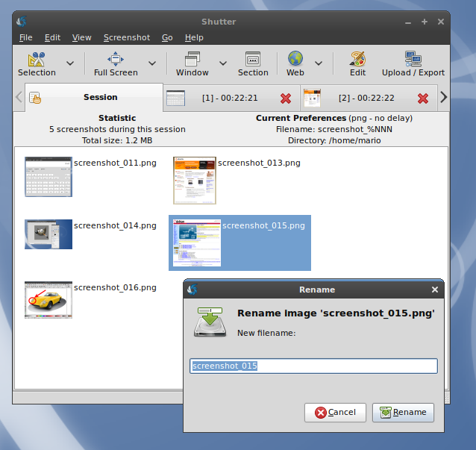Click the Upload / Export icon
Viewport: 476px width, 450px height.
(x=413, y=60)
